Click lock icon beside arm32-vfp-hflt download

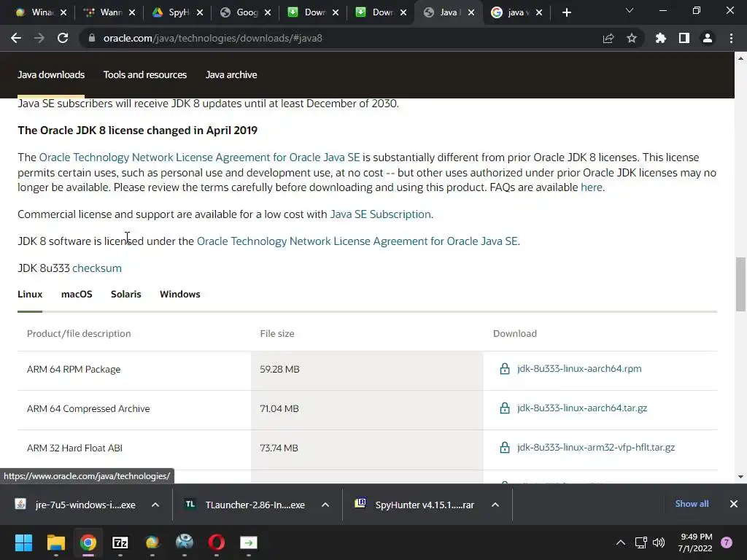click(x=505, y=447)
